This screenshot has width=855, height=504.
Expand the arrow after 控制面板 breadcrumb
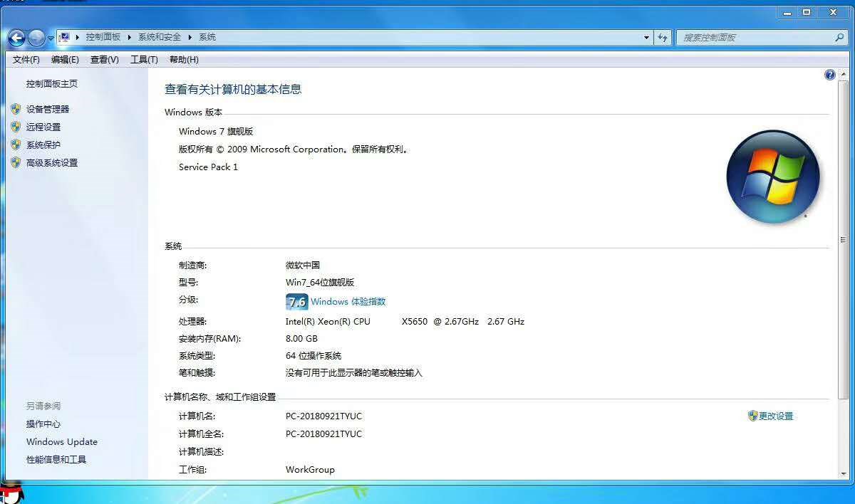click(130, 37)
